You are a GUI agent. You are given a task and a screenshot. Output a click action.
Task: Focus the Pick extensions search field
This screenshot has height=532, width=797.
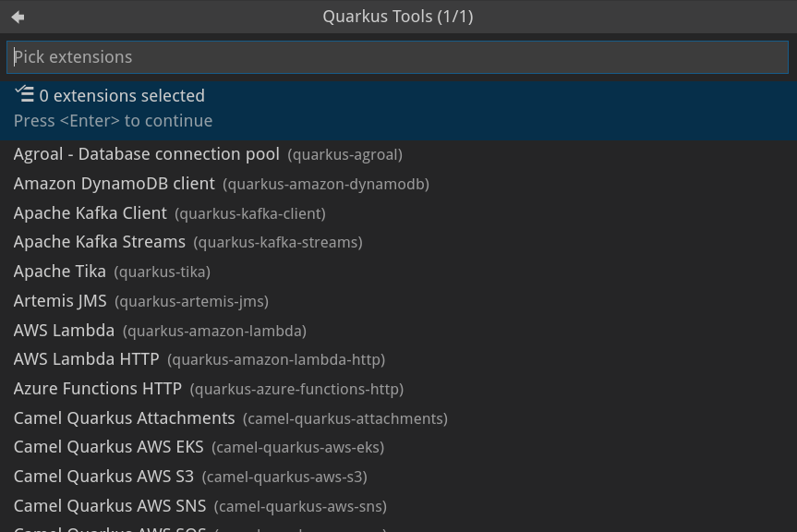pos(397,57)
